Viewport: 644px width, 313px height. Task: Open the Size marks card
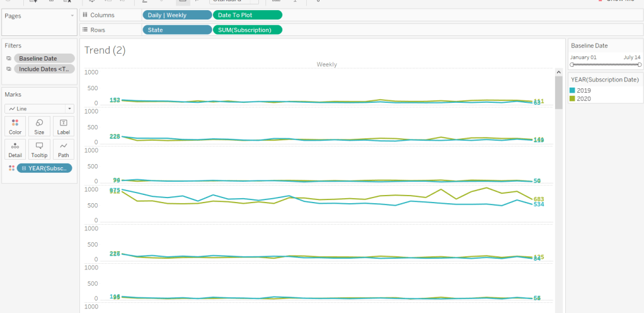(39, 126)
